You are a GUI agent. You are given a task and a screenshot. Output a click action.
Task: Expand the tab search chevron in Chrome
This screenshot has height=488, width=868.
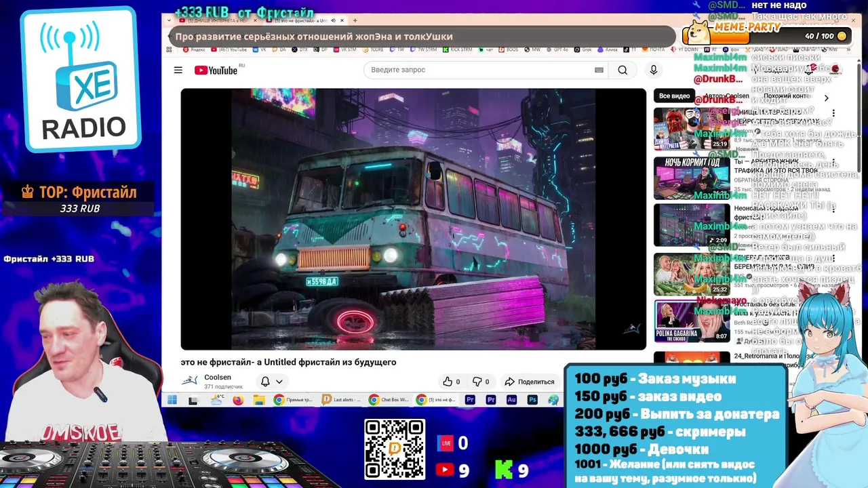[169, 20]
